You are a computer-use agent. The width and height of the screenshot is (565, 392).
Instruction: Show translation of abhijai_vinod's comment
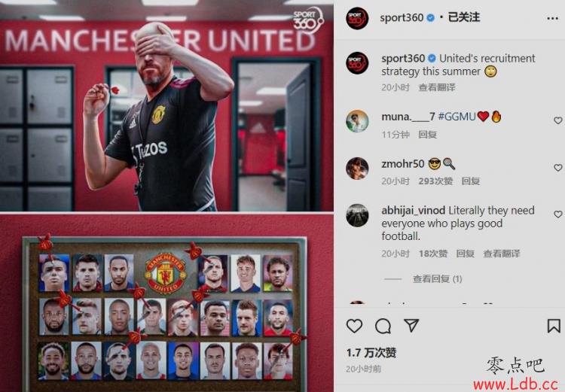[x=501, y=254]
